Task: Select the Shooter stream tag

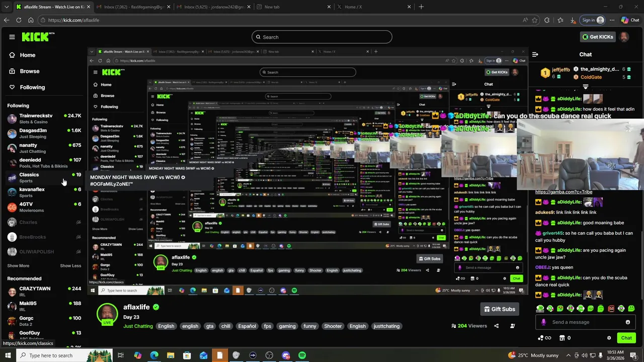Action: pyautogui.click(x=333, y=326)
